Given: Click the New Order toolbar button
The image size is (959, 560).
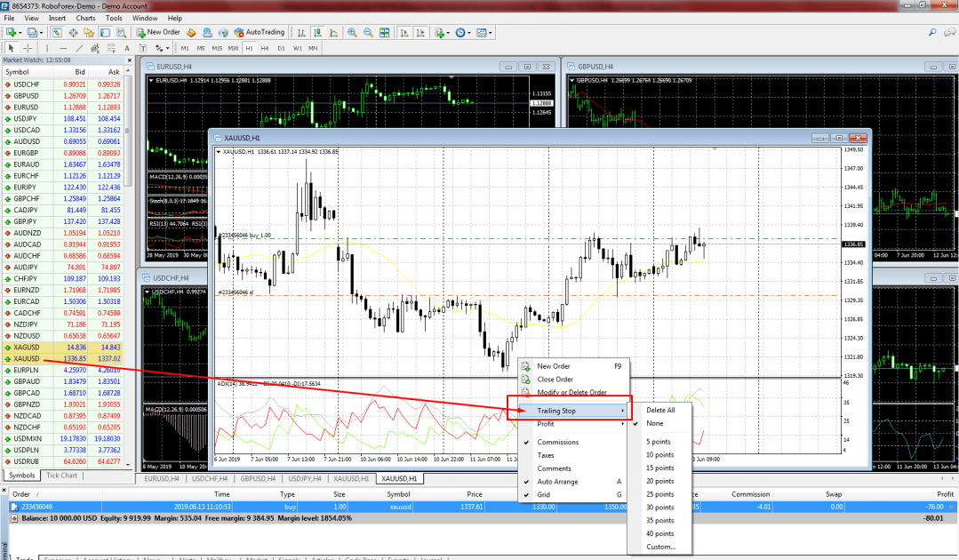Looking at the screenshot, I should pos(158,32).
